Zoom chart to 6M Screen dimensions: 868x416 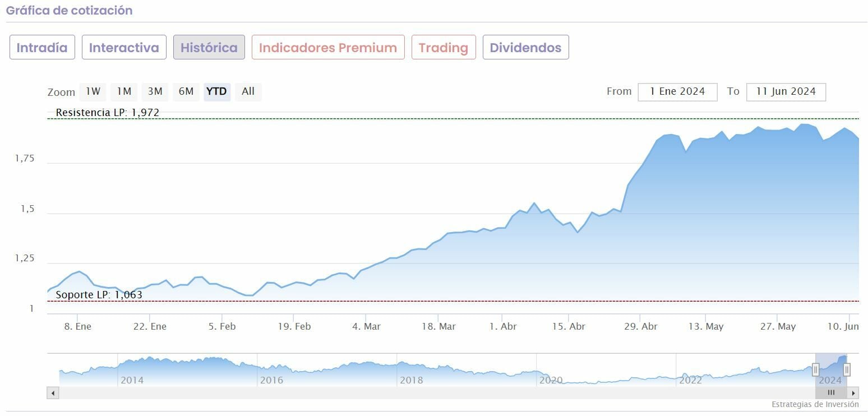pyautogui.click(x=186, y=91)
